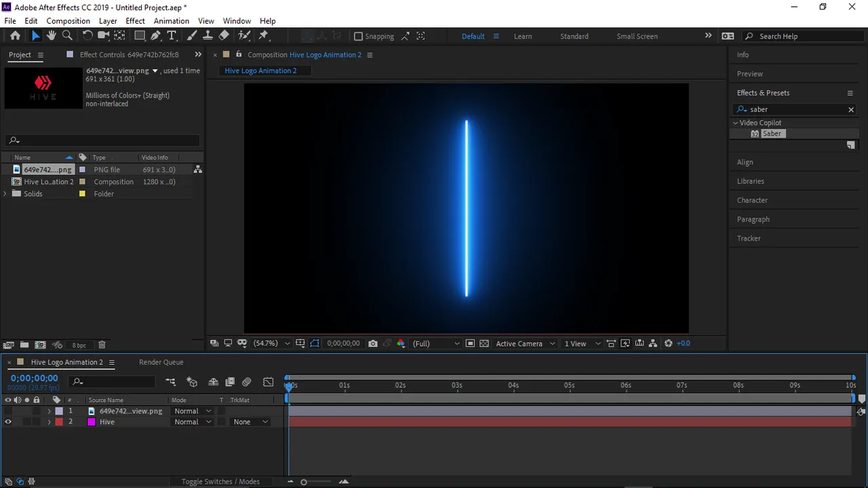Expand the Solids folder
Screen dimensions: 868x488
[x=5, y=194]
